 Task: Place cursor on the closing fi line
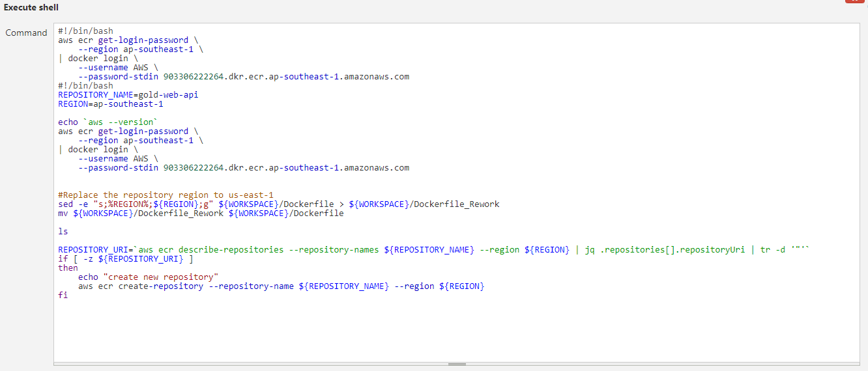coord(63,295)
